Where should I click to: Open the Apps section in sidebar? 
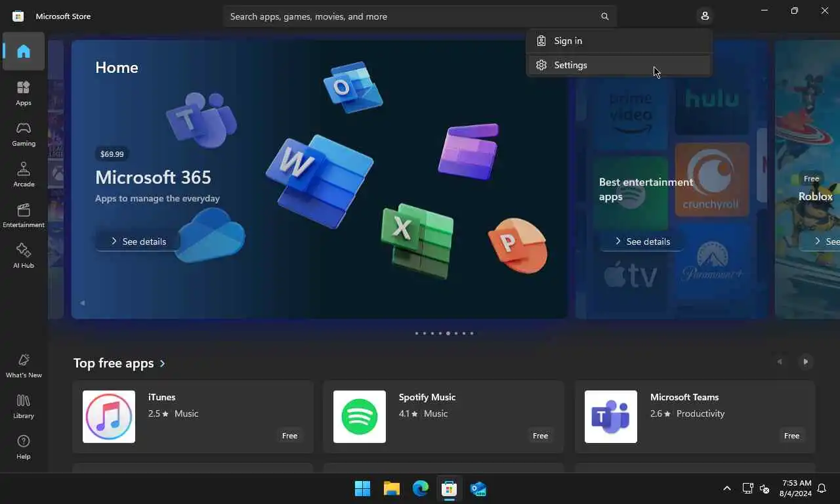(x=24, y=93)
